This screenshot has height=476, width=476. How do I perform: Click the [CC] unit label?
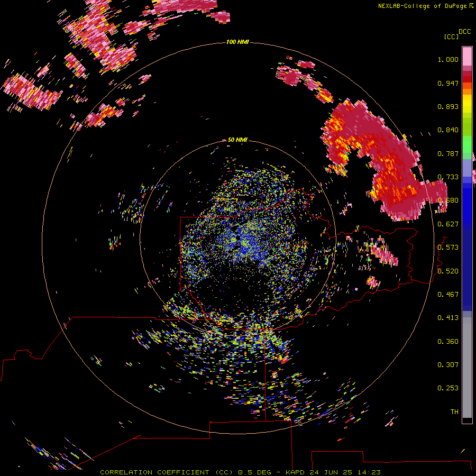pos(451,36)
